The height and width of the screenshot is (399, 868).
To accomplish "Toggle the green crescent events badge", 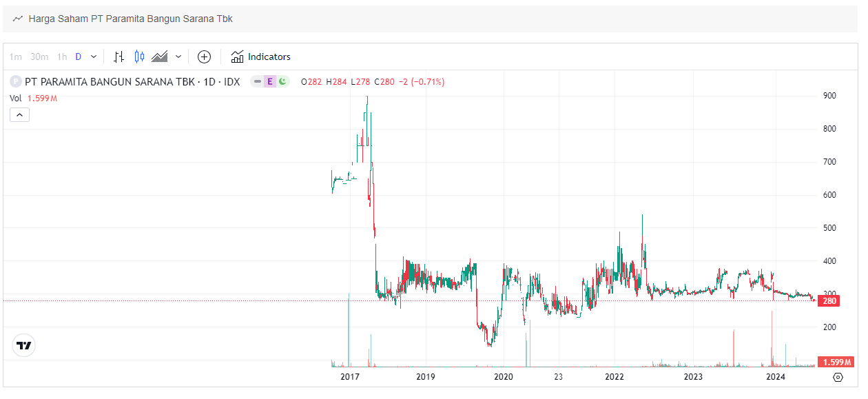I will click(283, 81).
